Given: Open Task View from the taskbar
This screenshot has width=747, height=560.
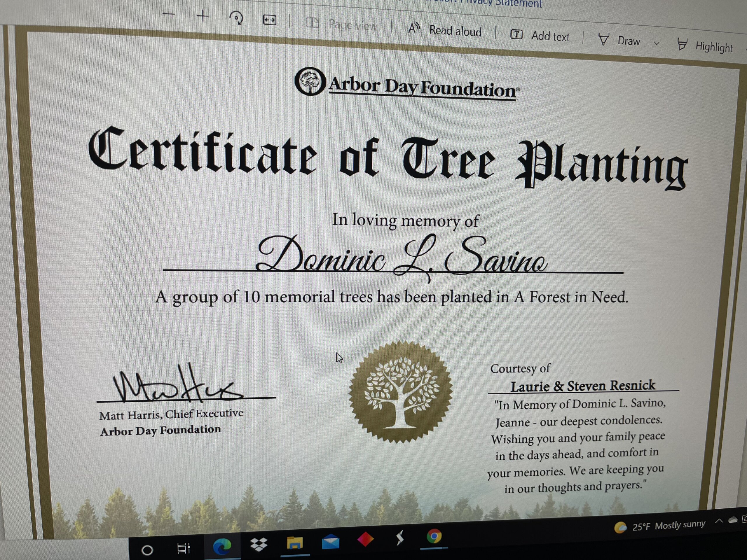Looking at the screenshot, I should (x=184, y=548).
